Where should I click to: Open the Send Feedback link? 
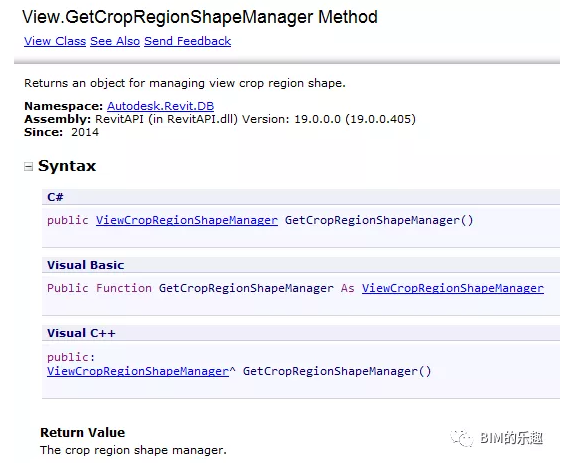point(187,41)
